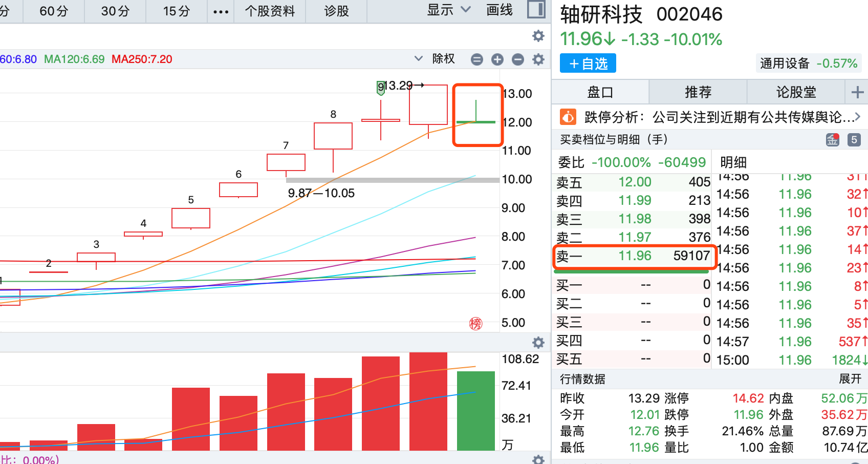The image size is (868, 464).
Task: Open more timeframes with ellipsis button
Action: (x=221, y=12)
